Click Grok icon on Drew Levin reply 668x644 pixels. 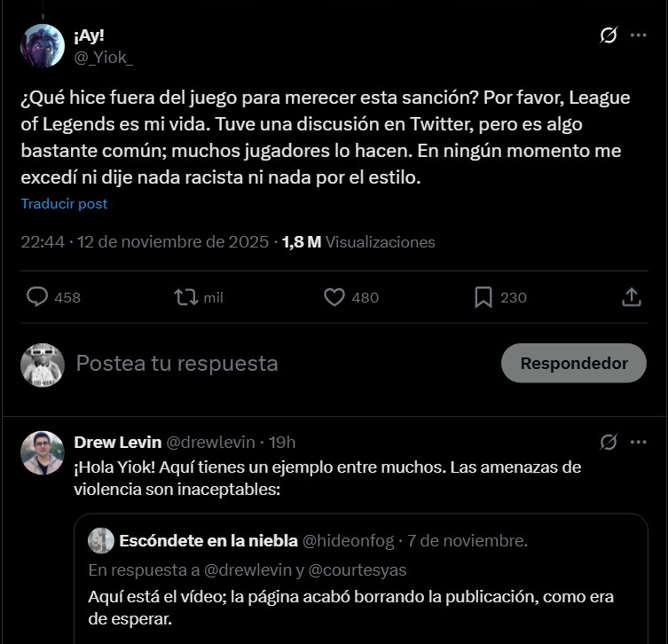click(609, 442)
